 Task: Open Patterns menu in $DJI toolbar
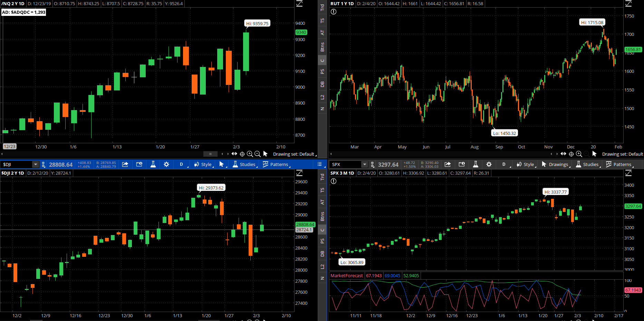[276, 165]
